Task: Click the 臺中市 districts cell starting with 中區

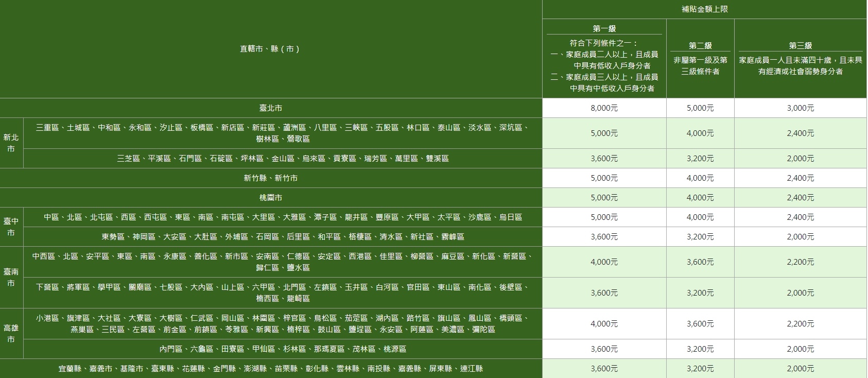Action: tap(283, 217)
